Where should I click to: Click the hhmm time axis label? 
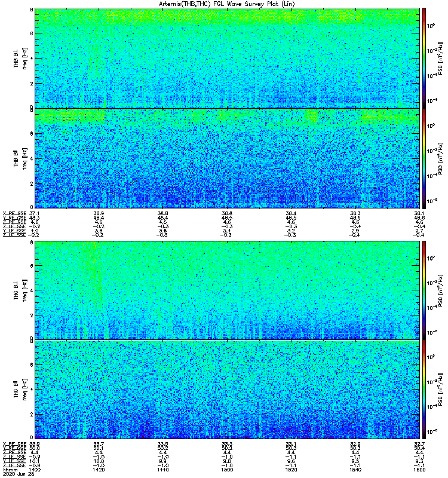[x=9, y=470]
